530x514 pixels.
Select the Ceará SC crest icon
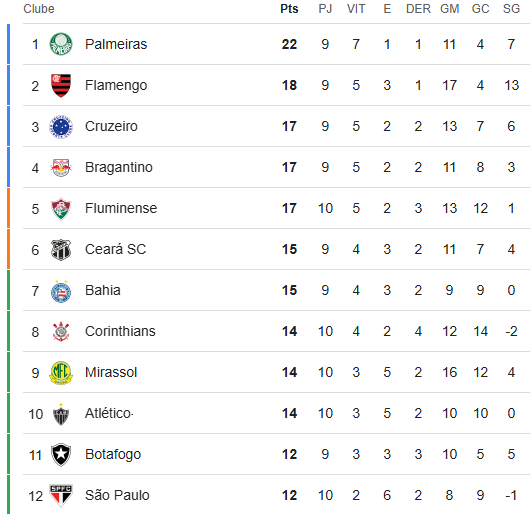61,249
